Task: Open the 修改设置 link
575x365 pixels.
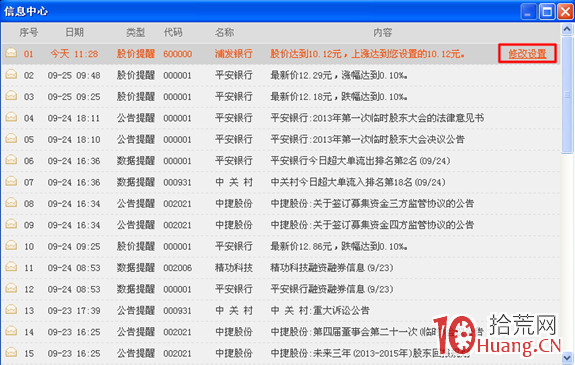Action: (x=527, y=54)
